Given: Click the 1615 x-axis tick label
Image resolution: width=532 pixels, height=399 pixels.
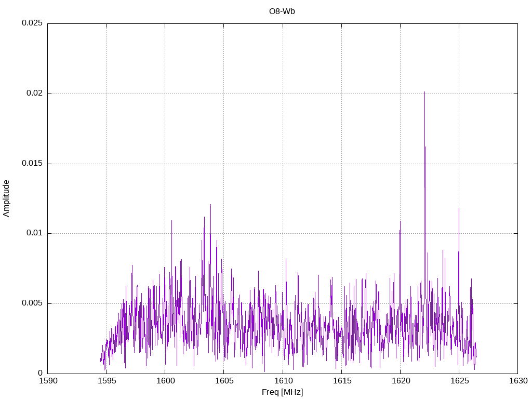Looking at the screenshot, I should 342,381.
